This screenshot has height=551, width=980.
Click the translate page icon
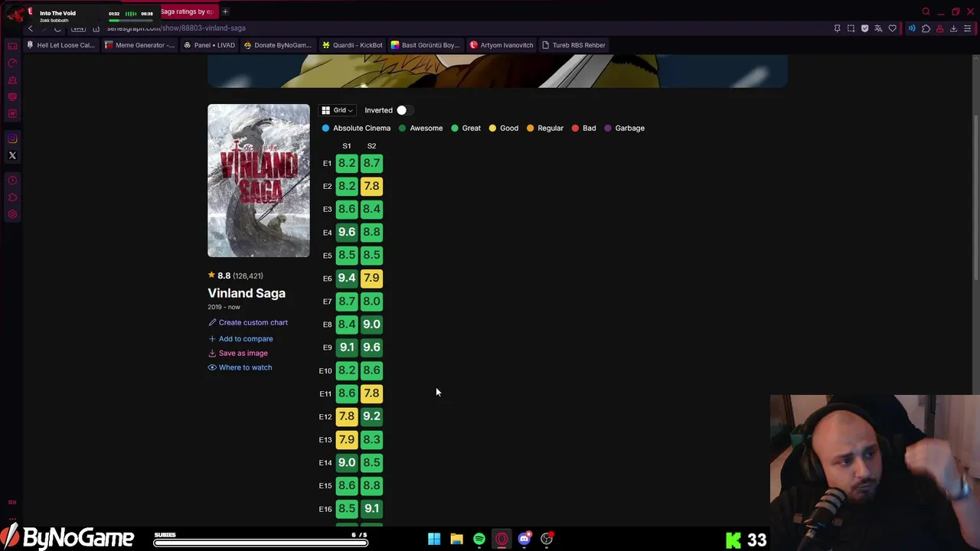(878, 28)
